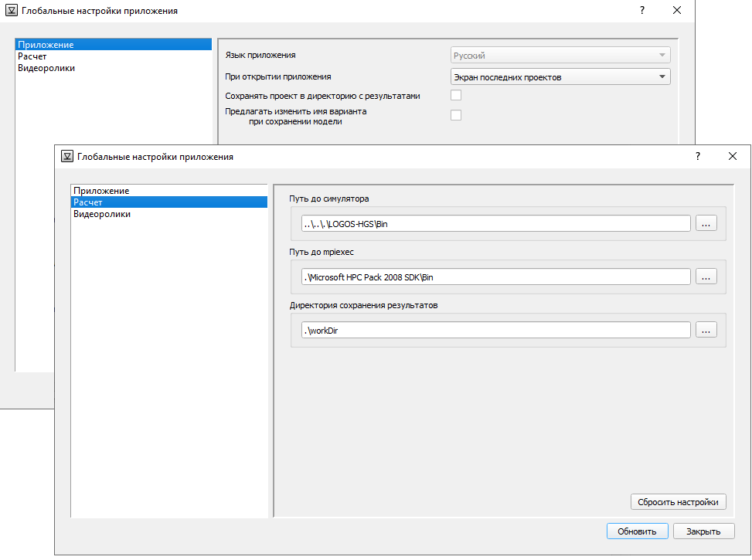Select "Приложение" in the front dialog list
This screenshot has width=752, height=560.
[101, 191]
